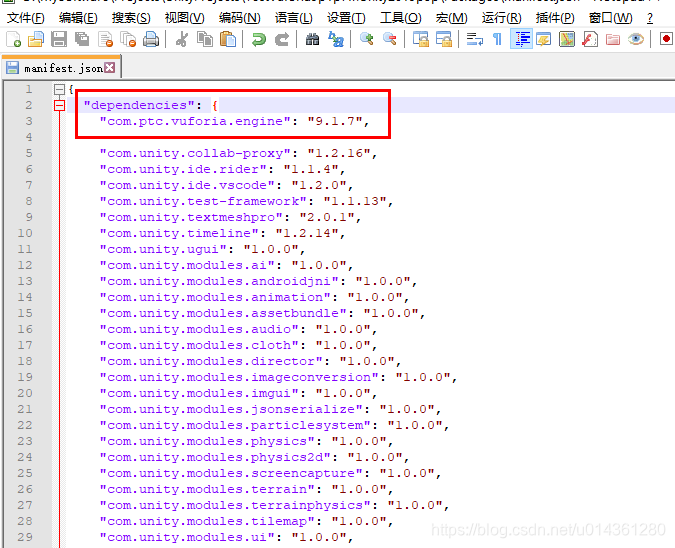
Task: Click the Zoom In magnifier icon
Action: (x=366, y=40)
